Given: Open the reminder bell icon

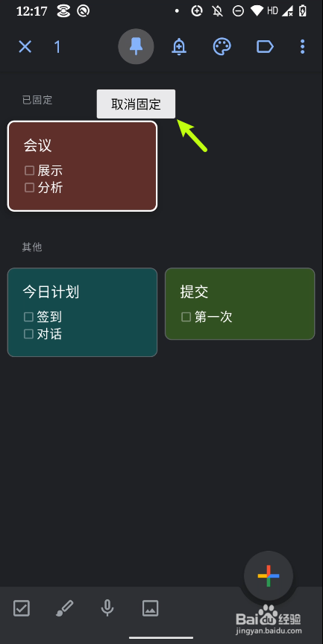Looking at the screenshot, I should tap(179, 47).
